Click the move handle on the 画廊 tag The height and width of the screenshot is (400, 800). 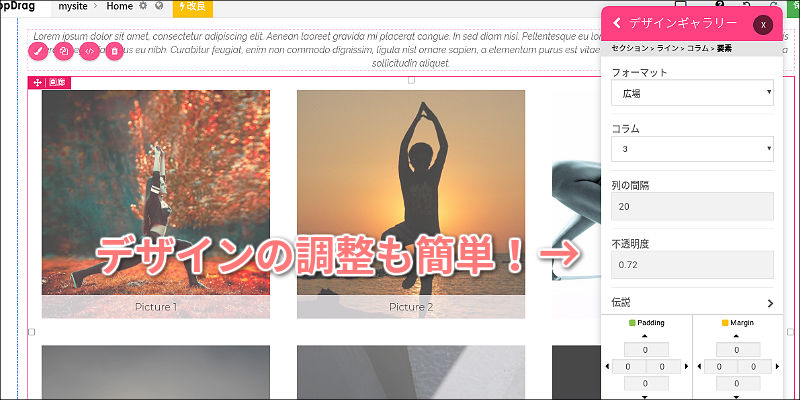(37, 83)
